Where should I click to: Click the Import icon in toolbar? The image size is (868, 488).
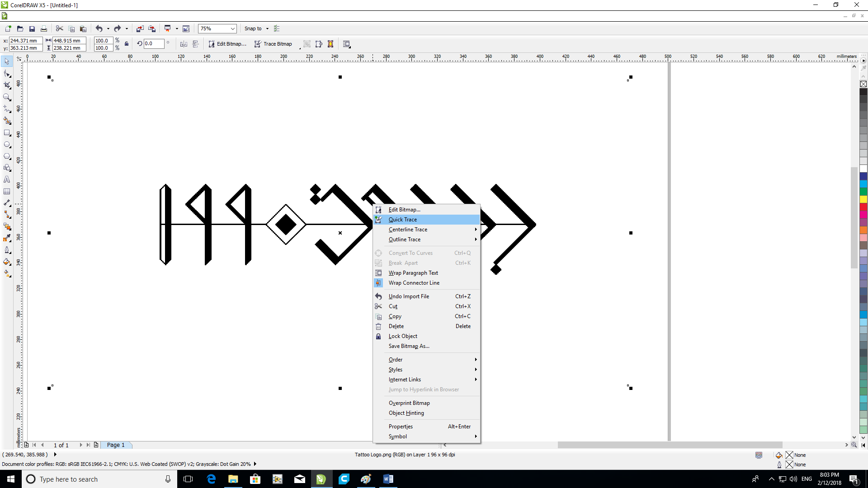pos(140,28)
